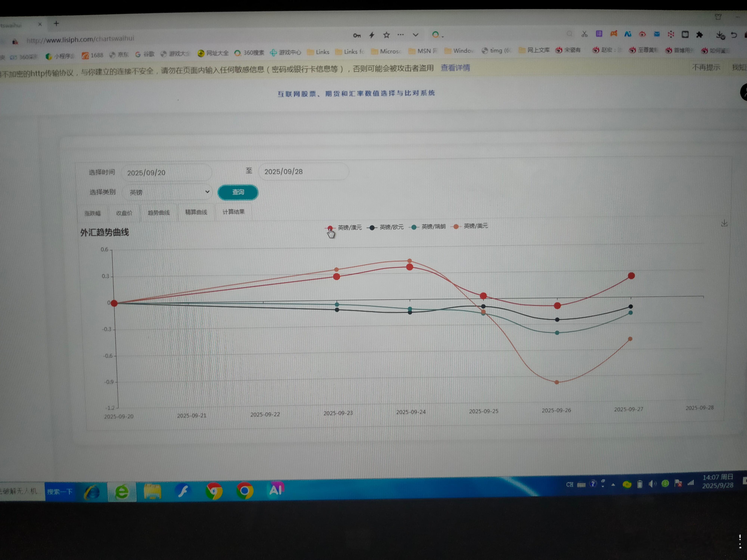
Task: Switch to the 涨跌幅 tab
Action: tap(92, 213)
